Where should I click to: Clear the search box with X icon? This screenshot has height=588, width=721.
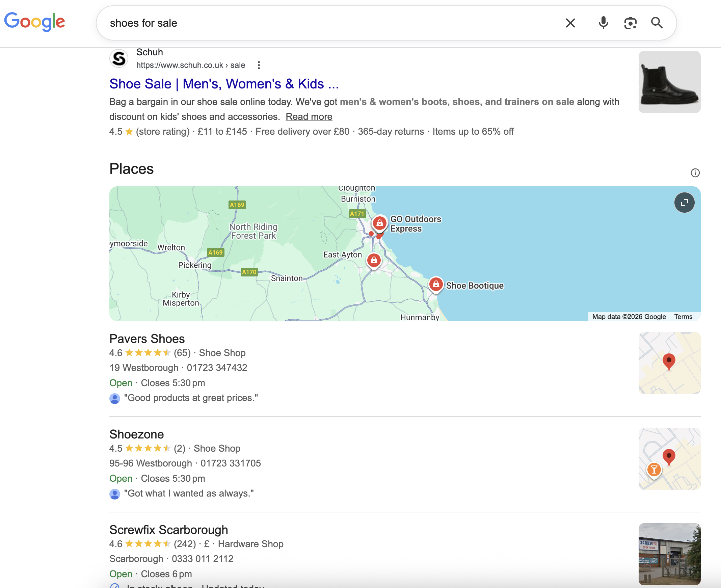point(570,23)
